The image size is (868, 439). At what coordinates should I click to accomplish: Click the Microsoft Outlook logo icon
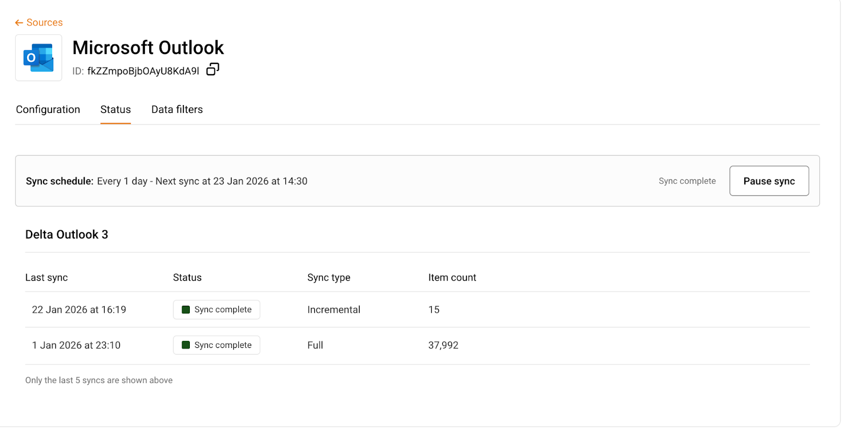coord(39,58)
